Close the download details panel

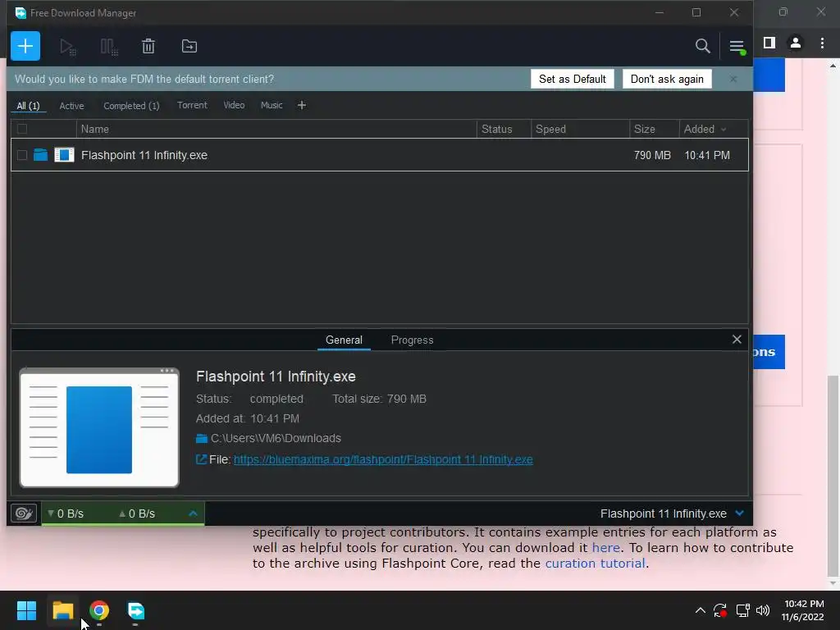coord(737,339)
